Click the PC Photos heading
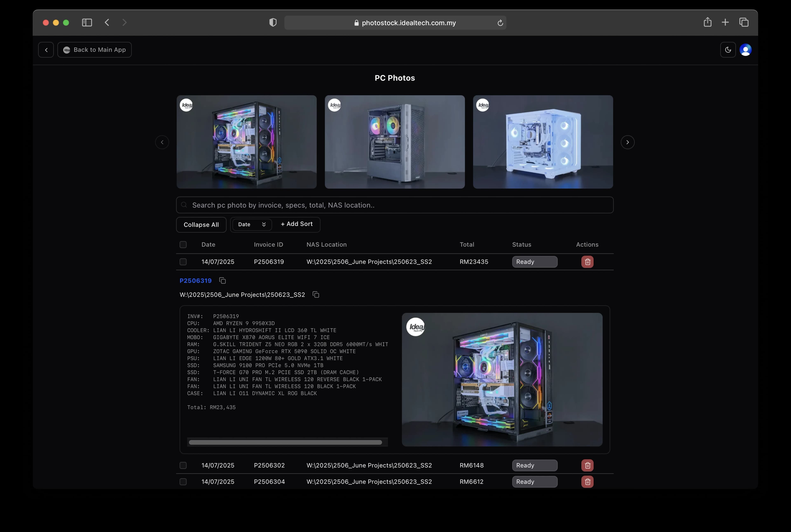791x532 pixels. coord(395,78)
